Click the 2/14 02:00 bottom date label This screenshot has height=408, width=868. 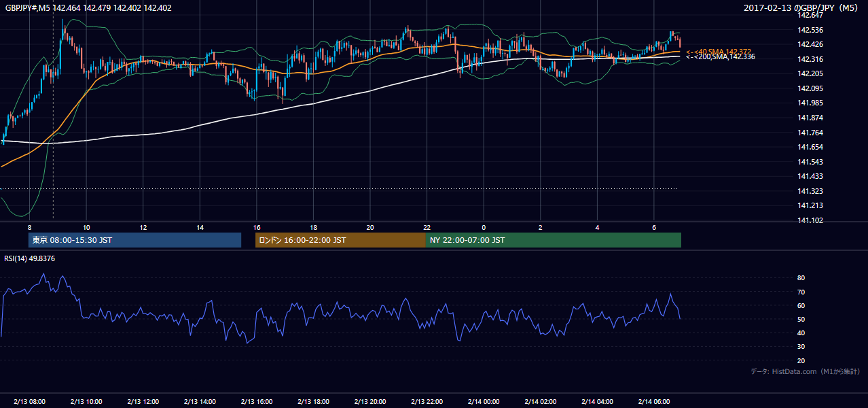coord(540,402)
